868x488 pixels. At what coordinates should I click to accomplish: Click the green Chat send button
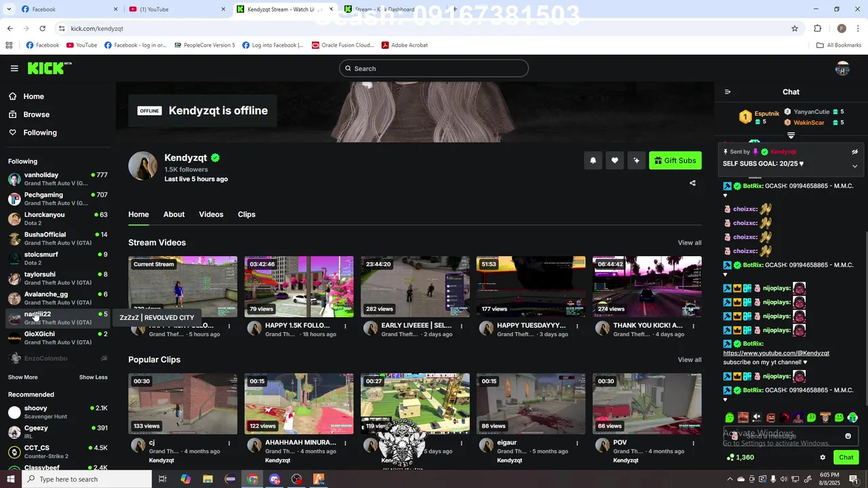pos(846,457)
